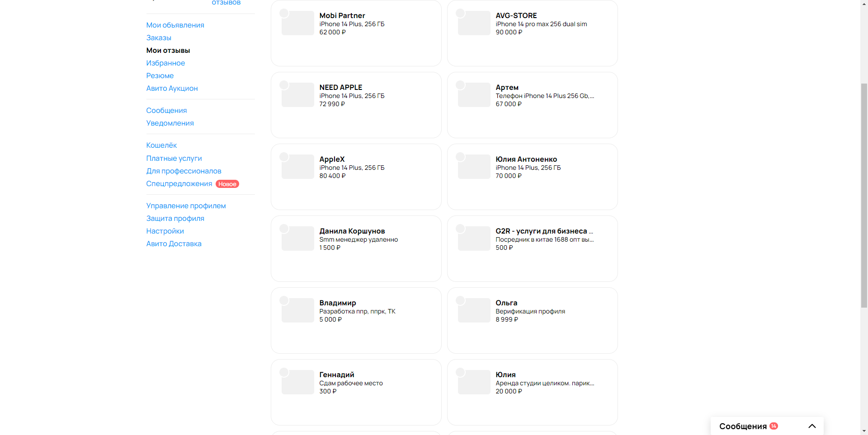
Task: Click Посредник в китае 1688 listing title
Action: 545,239
